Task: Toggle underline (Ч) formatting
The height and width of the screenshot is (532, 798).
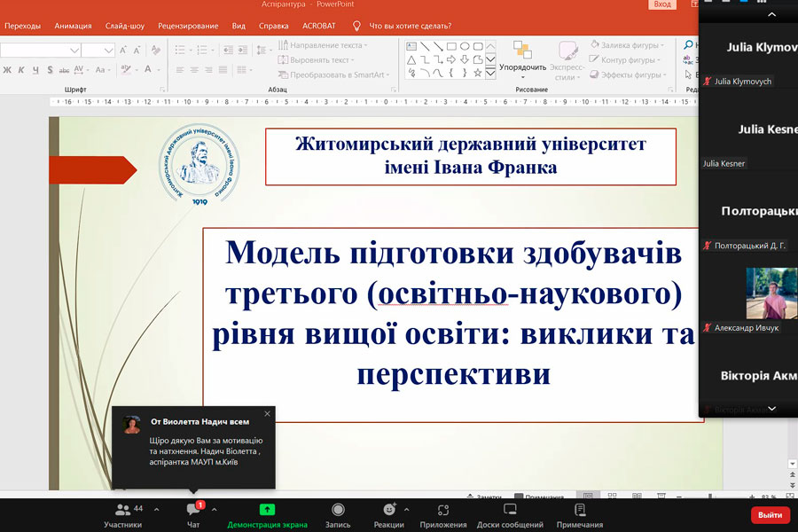Action: point(35,70)
